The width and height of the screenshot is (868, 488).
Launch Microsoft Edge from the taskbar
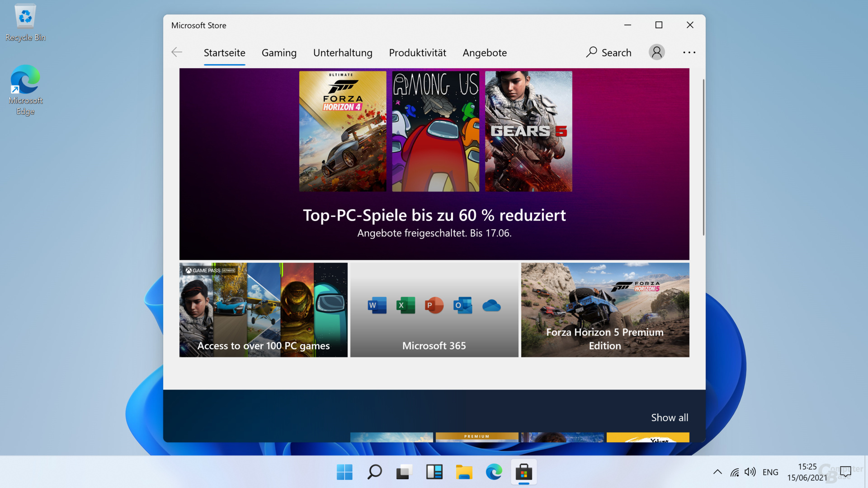[494, 472]
